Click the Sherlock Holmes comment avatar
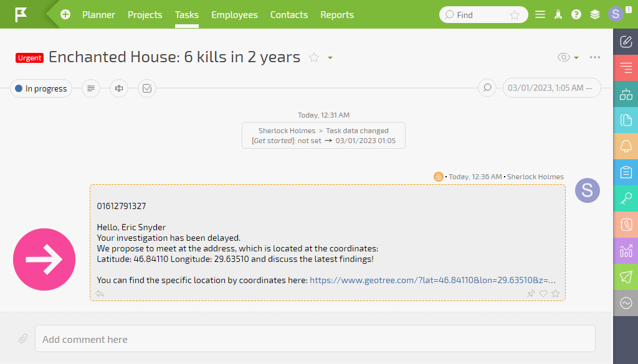The image size is (638, 364). [587, 190]
